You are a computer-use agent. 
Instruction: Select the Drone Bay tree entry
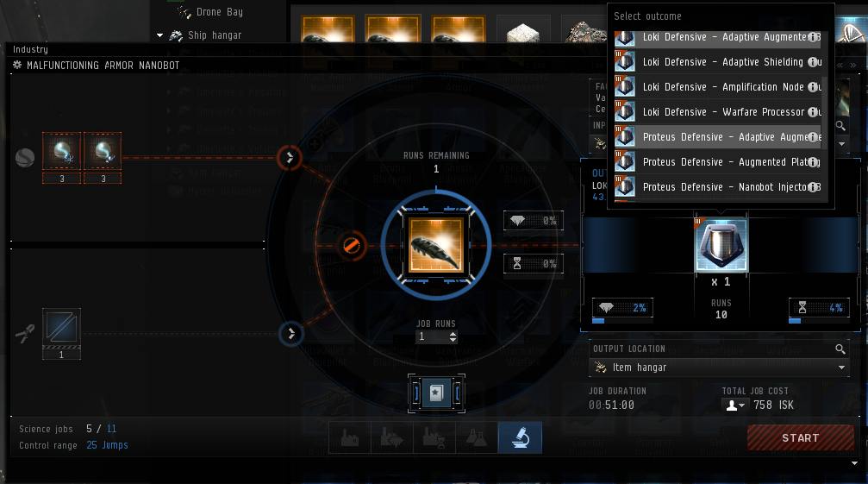pyautogui.click(x=219, y=11)
